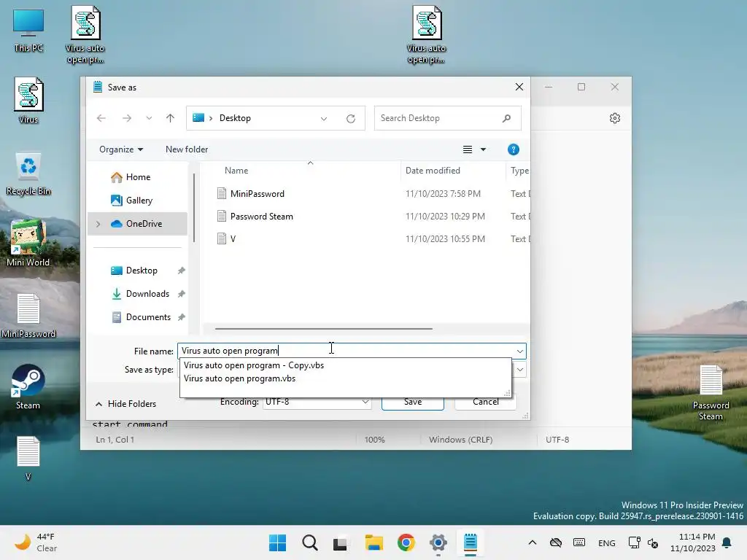Collapse folders with Hide Folders

(x=125, y=404)
